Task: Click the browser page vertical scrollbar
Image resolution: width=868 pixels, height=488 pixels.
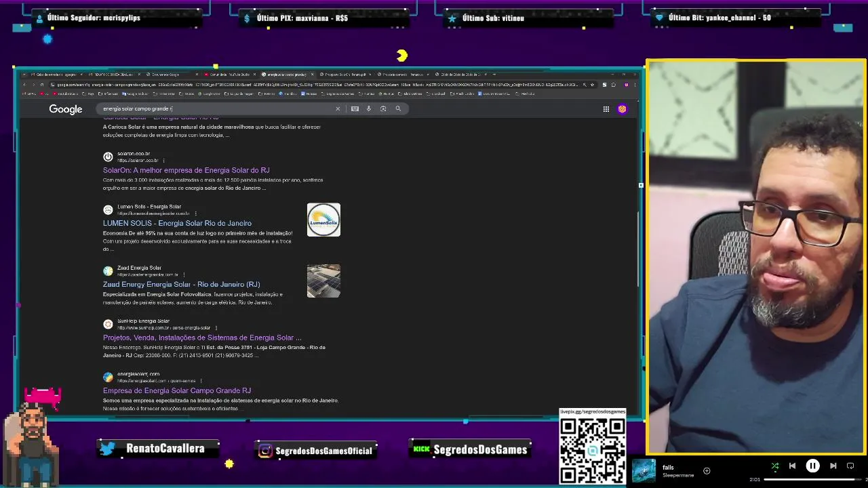Action: (638, 247)
